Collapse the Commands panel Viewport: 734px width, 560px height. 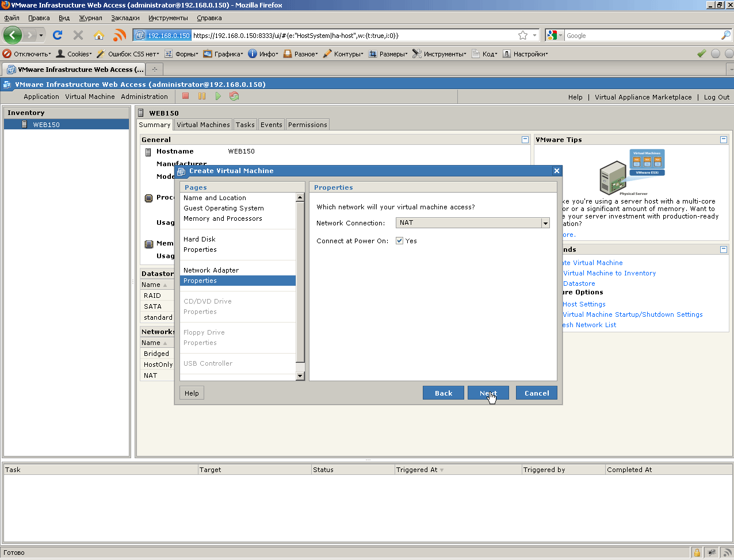tap(724, 250)
